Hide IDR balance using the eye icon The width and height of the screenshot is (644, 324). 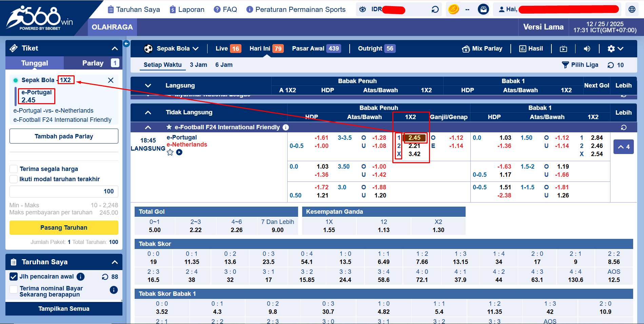pos(362,9)
